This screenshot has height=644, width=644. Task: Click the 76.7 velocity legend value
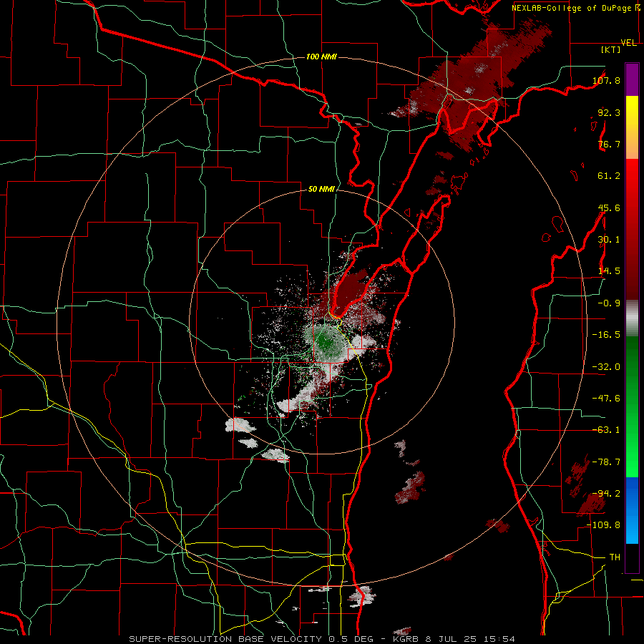pos(609,144)
